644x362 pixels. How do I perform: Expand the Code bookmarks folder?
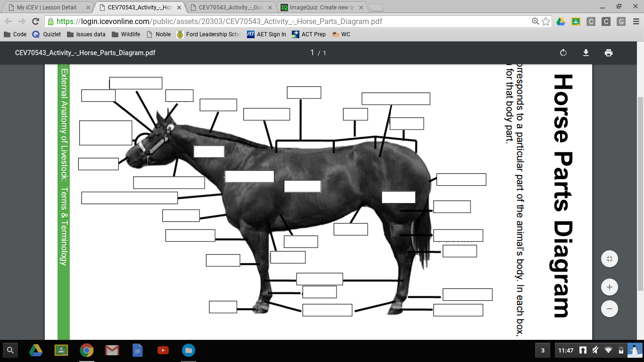(15, 34)
